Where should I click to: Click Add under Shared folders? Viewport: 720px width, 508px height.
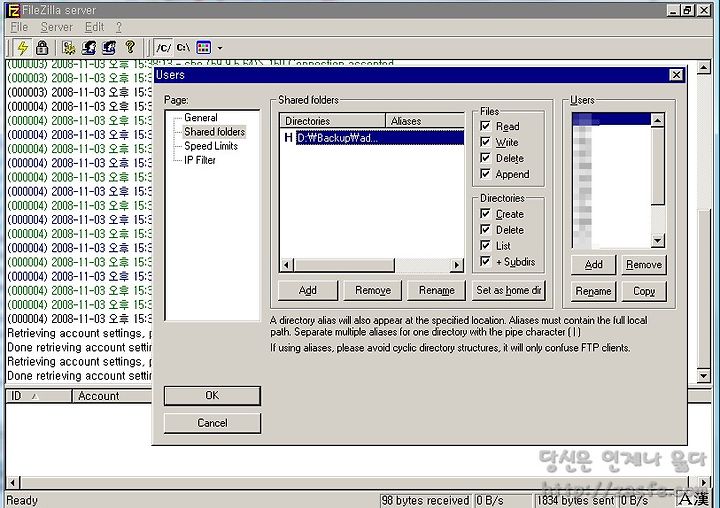308,290
